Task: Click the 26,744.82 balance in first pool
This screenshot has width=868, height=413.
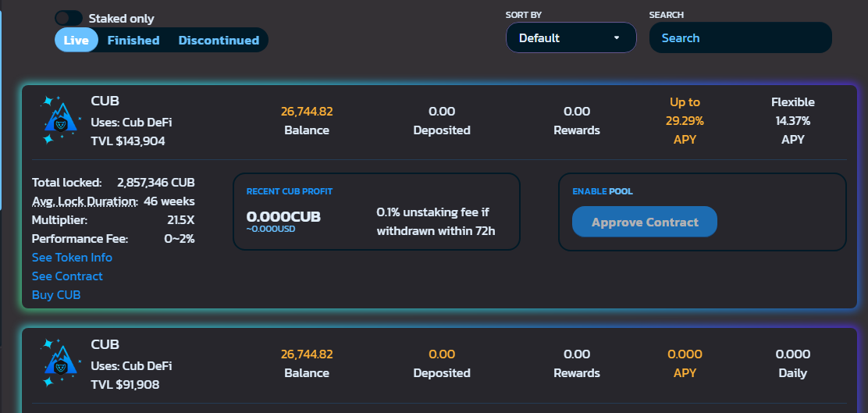Action: point(307,112)
